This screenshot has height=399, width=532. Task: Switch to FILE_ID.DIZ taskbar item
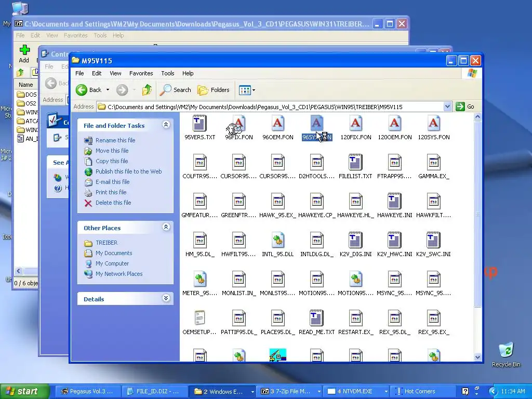154,391
